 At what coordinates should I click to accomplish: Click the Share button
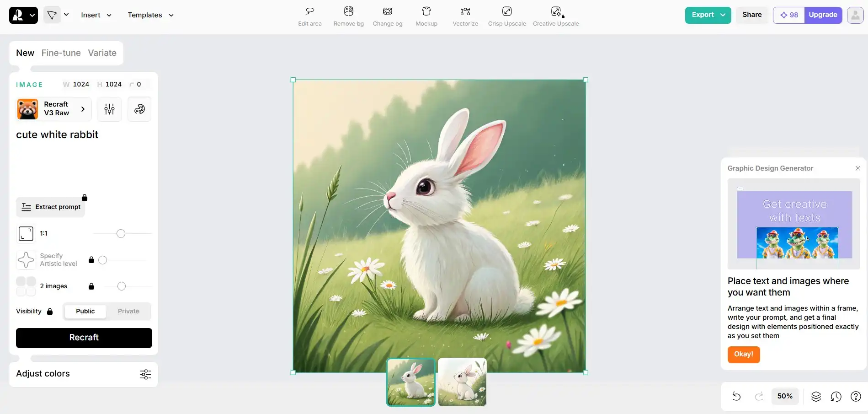[x=752, y=15]
